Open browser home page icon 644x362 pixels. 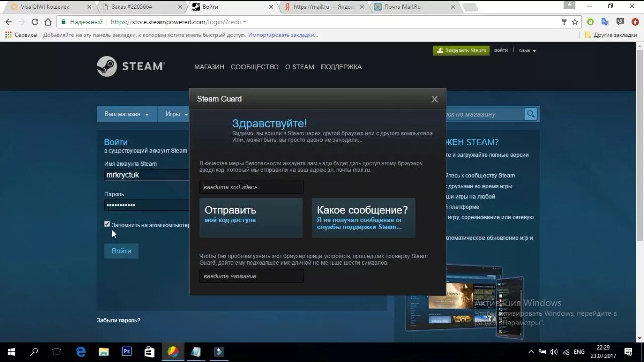click(x=48, y=22)
